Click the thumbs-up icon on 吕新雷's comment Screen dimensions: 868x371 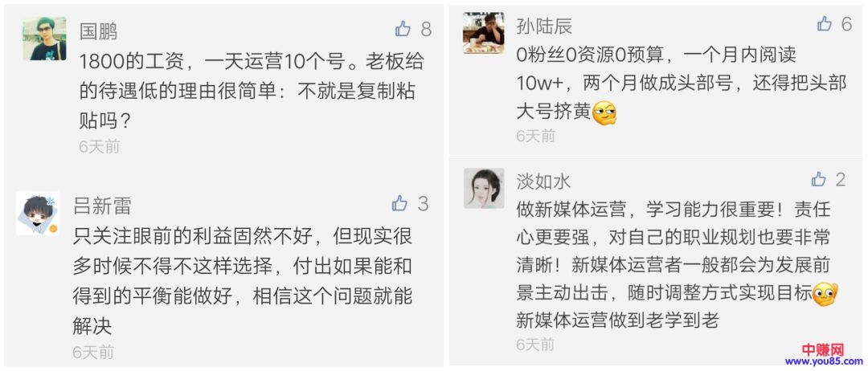point(399,203)
